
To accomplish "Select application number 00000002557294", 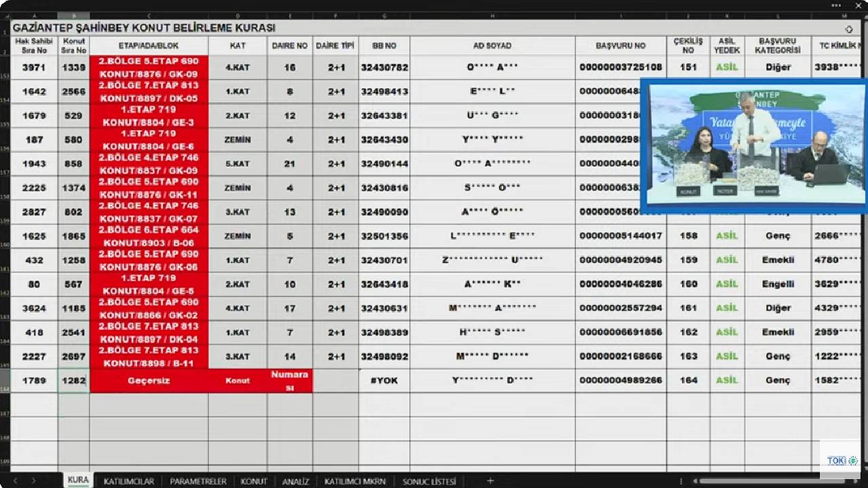I will click(620, 308).
